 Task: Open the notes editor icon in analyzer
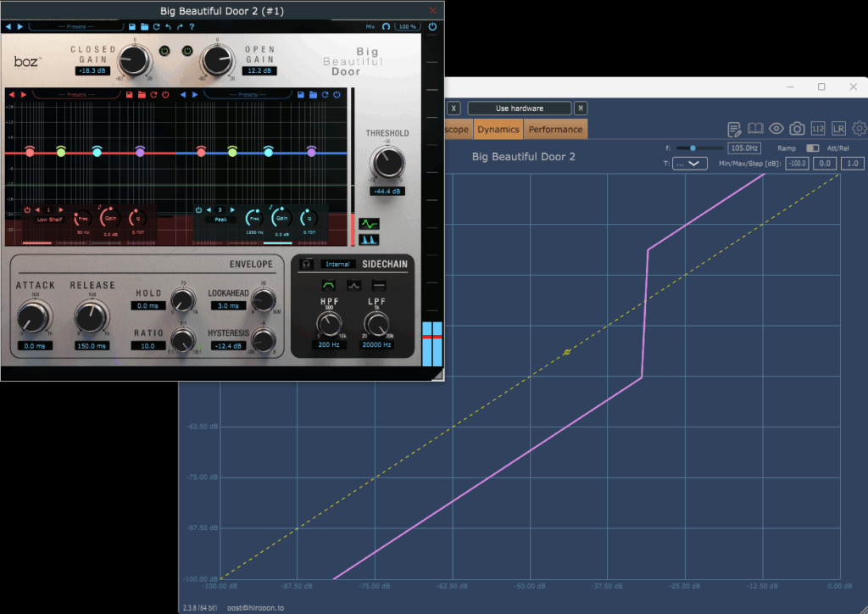[x=734, y=130]
